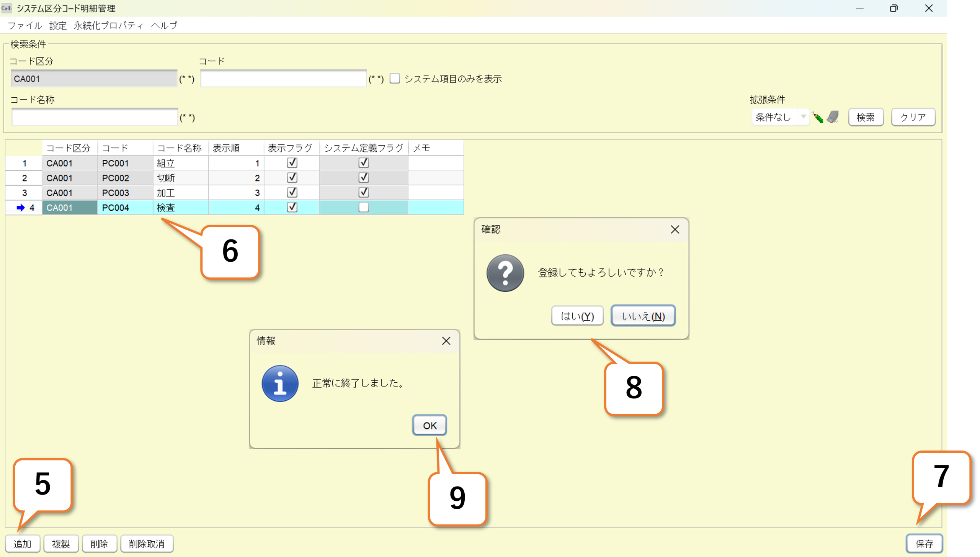Click the 検索 button
980x557 pixels.
tap(866, 117)
